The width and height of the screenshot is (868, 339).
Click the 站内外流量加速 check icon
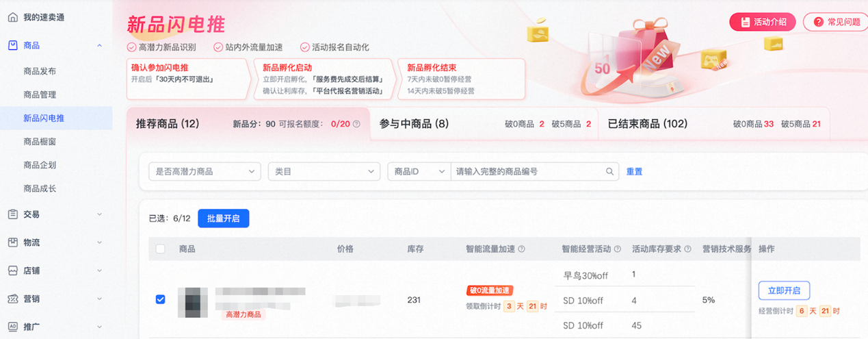(218, 47)
